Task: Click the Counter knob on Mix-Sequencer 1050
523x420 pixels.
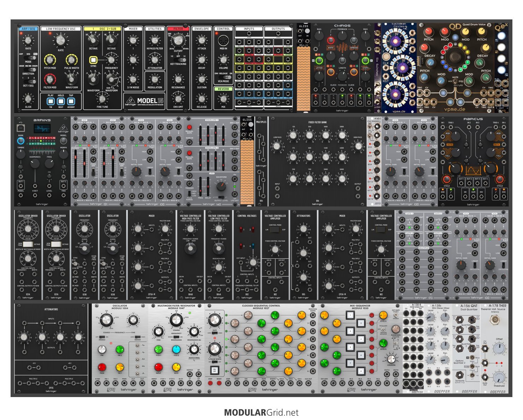Action: pyautogui.click(x=391, y=359)
